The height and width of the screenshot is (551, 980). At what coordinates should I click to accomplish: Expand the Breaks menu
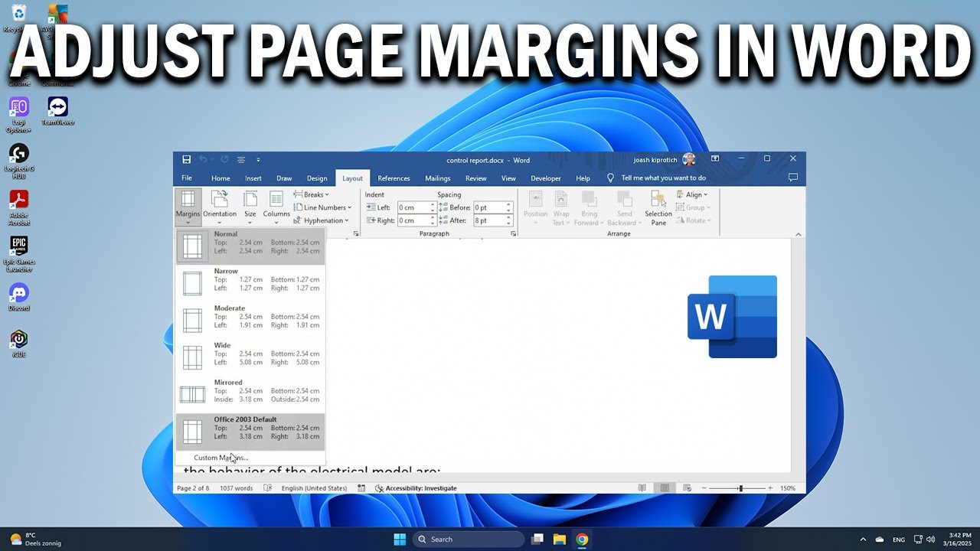pos(312,194)
